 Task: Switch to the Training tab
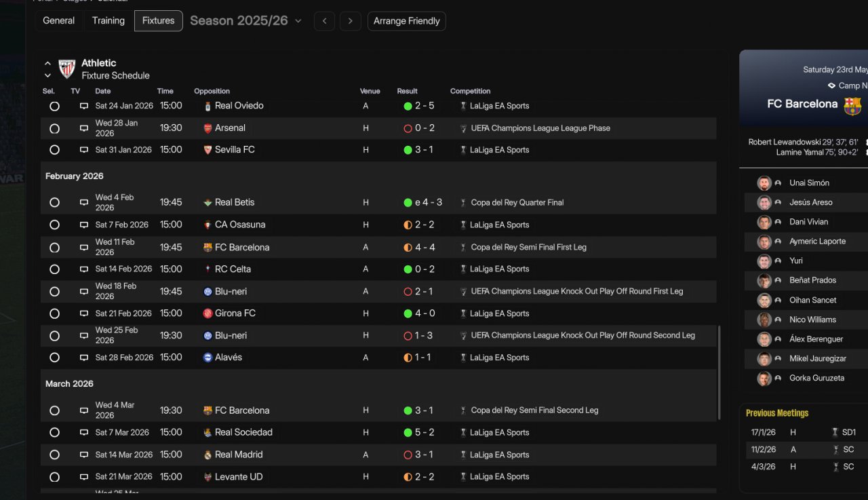coord(108,21)
